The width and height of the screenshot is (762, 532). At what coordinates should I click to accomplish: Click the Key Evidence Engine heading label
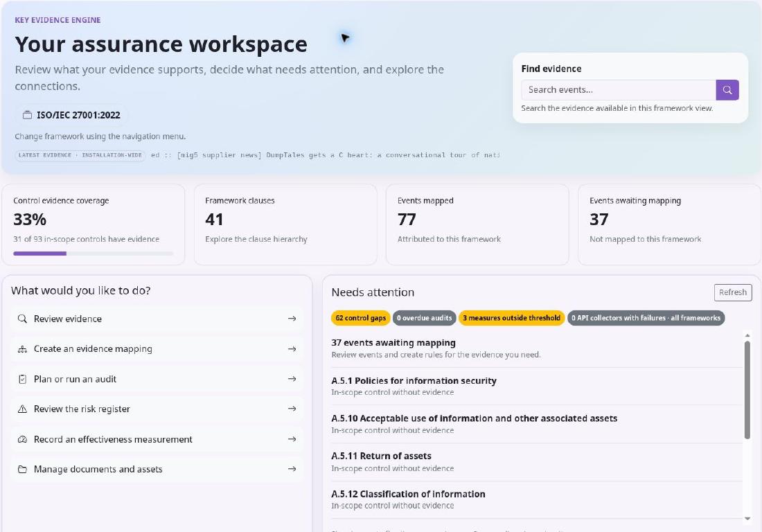(x=57, y=20)
